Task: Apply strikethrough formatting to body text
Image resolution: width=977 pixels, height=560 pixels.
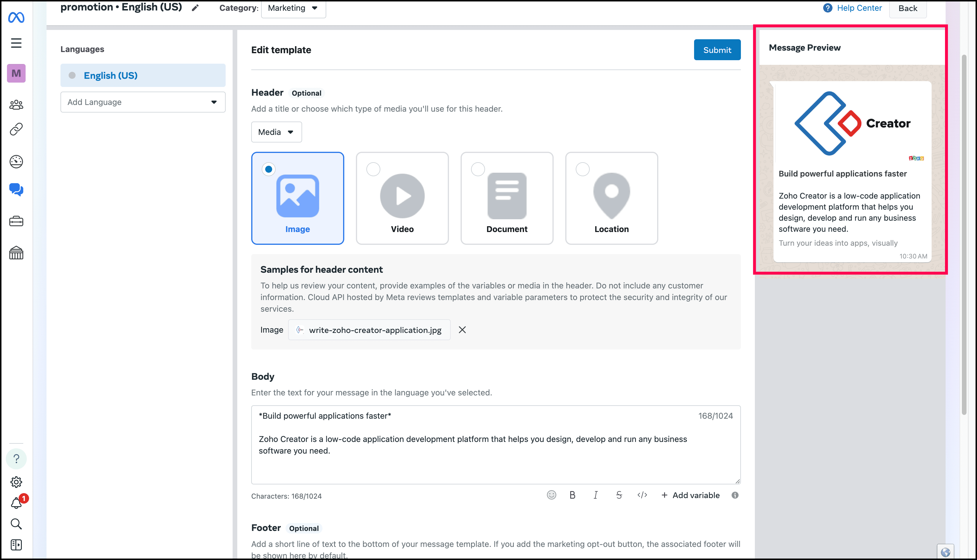Action: [619, 495]
